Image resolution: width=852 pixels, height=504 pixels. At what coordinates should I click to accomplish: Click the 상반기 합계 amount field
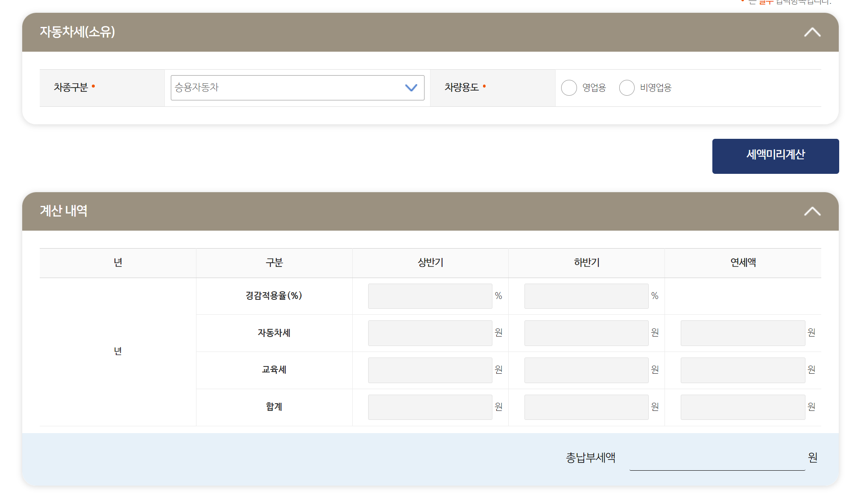click(x=430, y=407)
